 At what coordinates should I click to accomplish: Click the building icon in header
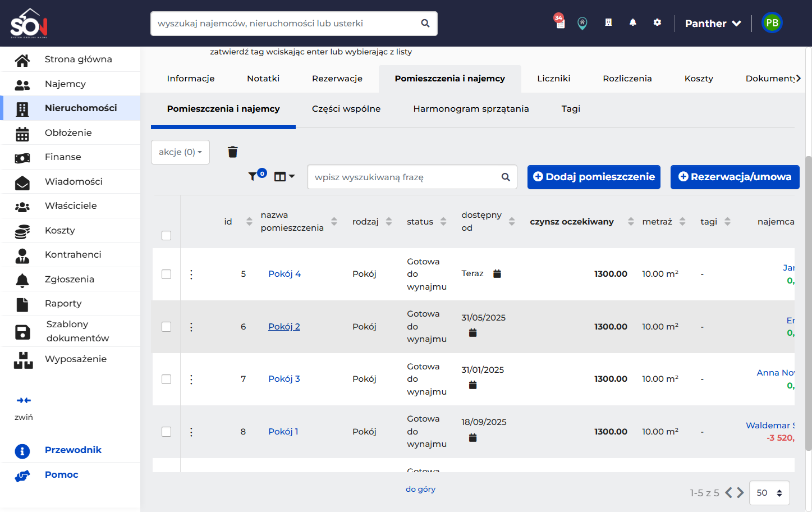[608, 22]
